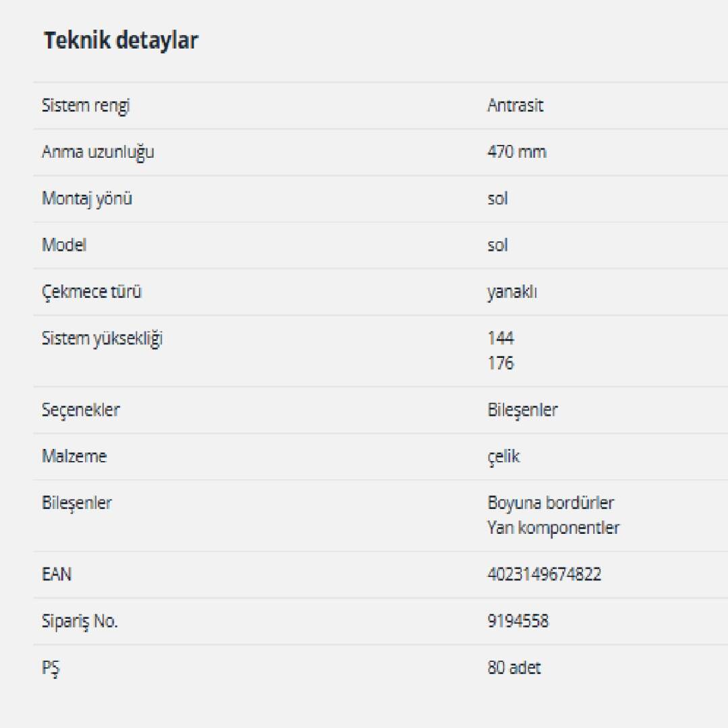Select the 470 mm length value
728x728 pixels.
coord(516,152)
